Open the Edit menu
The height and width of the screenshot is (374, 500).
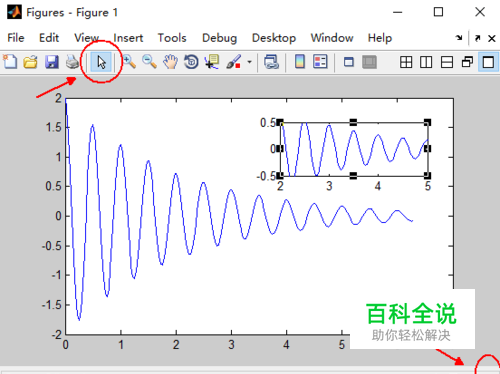click(49, 38)
